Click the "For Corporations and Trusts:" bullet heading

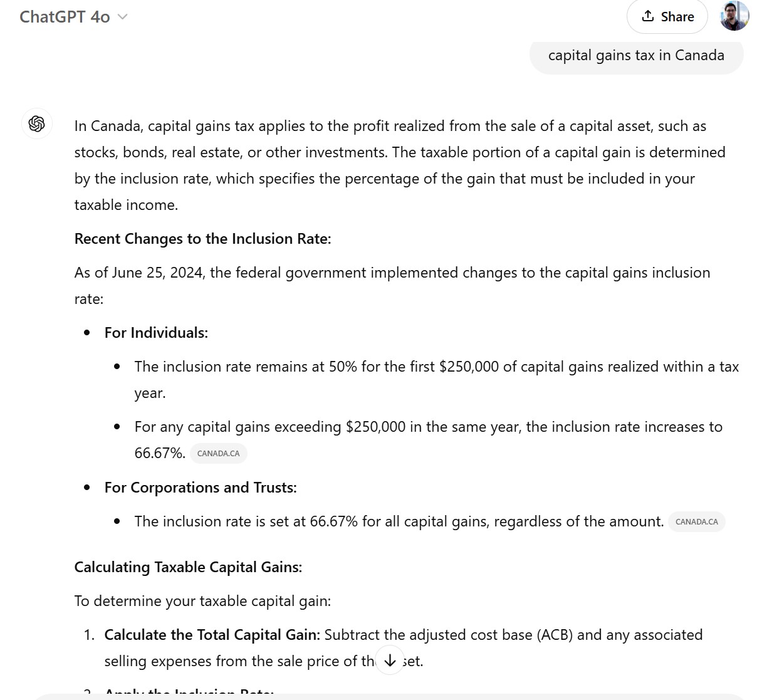pyautogui.click(x=201, y=488)
